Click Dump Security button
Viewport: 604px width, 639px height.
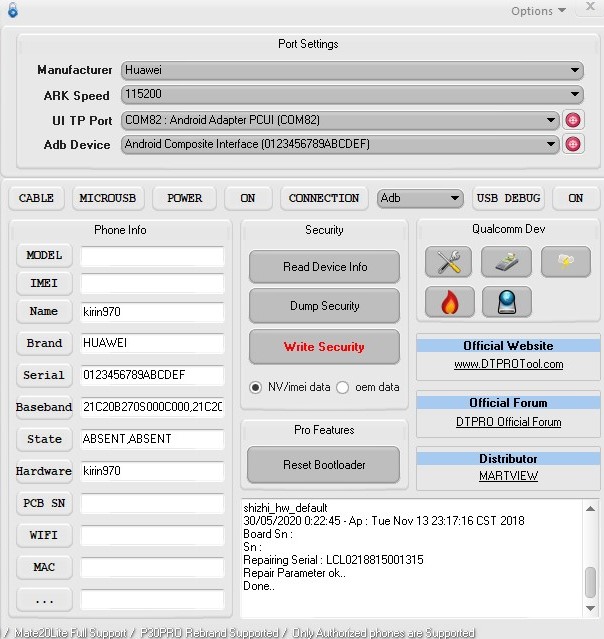pyautogui.click(x=324, y=306)
